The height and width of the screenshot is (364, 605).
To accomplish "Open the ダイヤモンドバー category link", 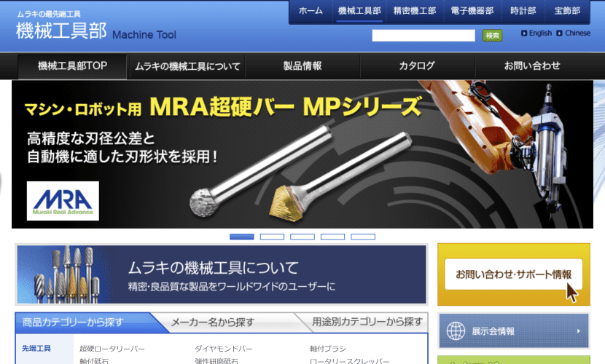I will pyautogui.click(x=223, y=349).
